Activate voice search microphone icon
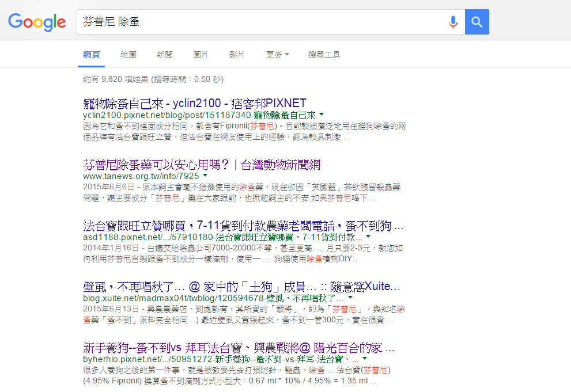The width and height of the screenshot is (571, 392). (453, 22)
